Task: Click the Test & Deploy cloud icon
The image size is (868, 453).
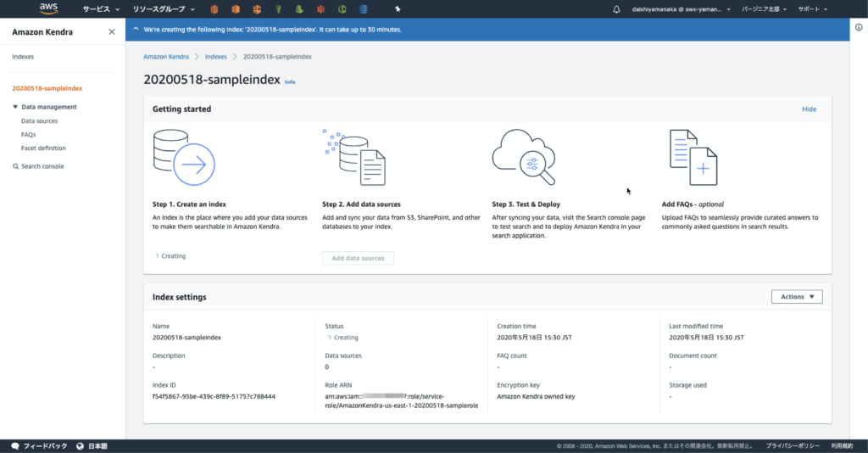Action: coord(524,158)
